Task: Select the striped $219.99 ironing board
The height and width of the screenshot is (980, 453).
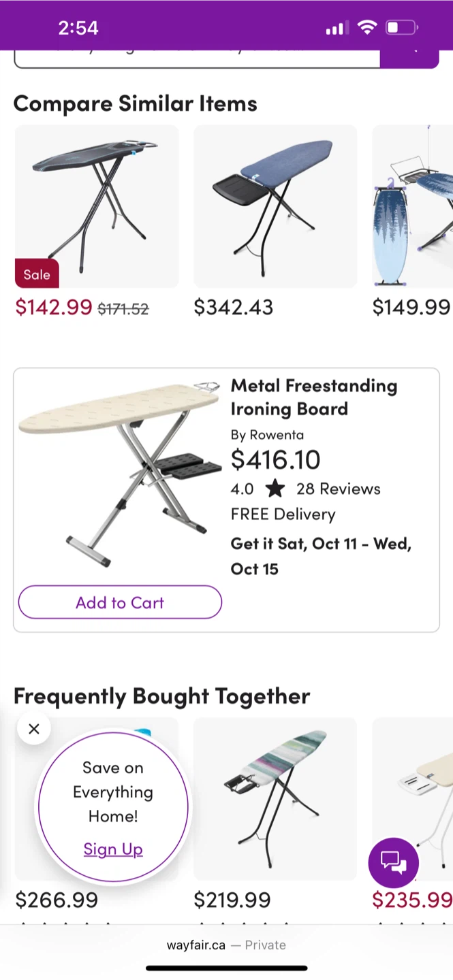Action: point(275,798)
